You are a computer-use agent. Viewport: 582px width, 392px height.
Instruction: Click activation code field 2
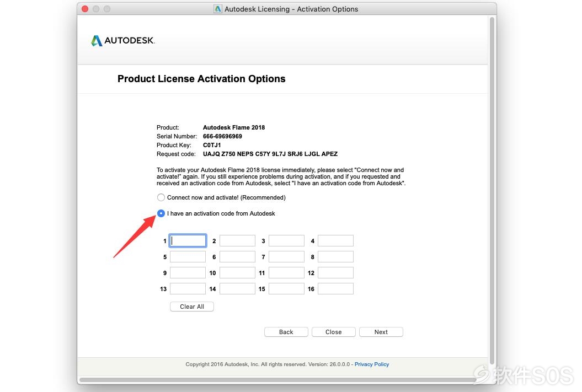click(237, 241)
